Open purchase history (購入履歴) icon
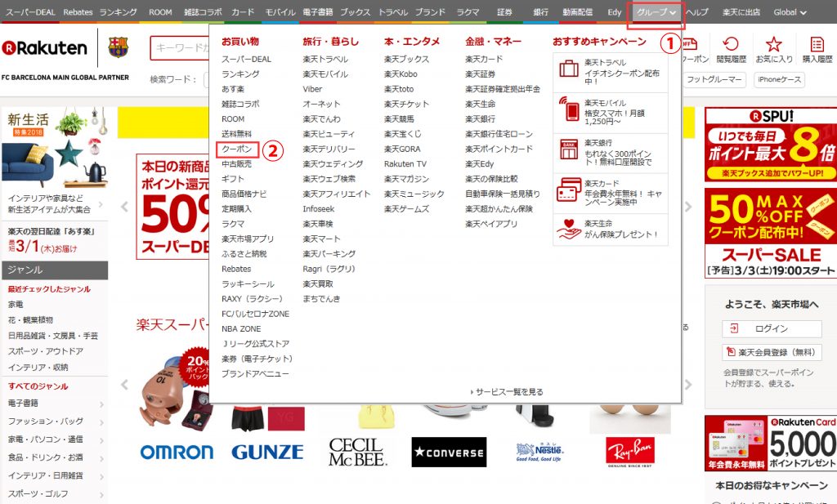Screen dimensions: 837x504 (817, 43)
